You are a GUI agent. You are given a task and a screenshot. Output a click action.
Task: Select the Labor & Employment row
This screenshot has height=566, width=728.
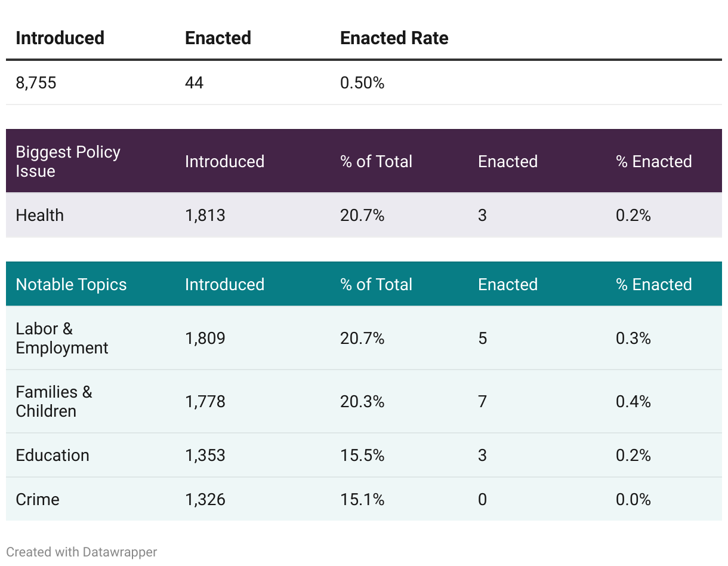pyautogui.click(x=62, y=339)
